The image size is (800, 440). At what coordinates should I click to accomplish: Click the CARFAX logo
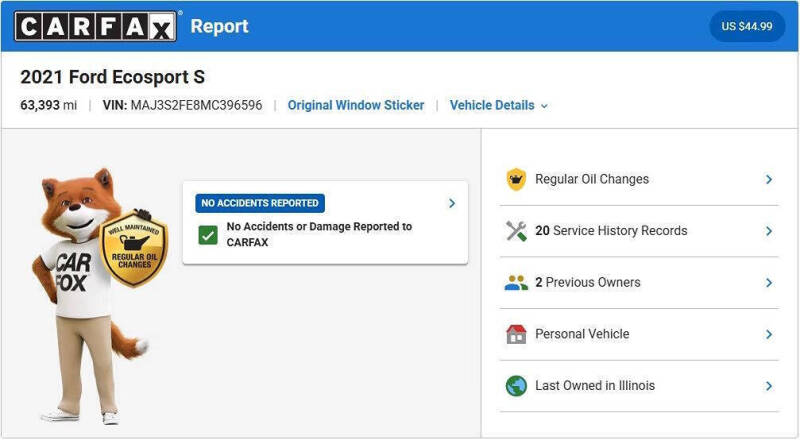[95, 26]
